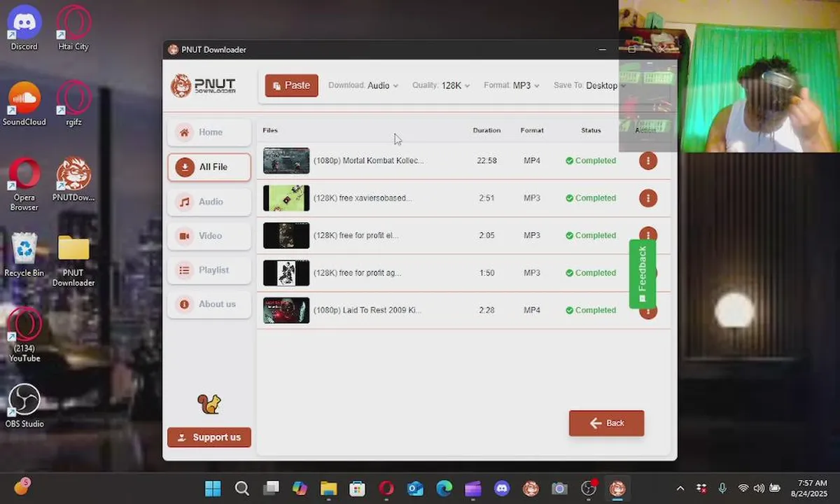Screen dimensions: 840x504
Task: Open the PNUTDow... app desktop shortcut
Action: pos(73,179)
